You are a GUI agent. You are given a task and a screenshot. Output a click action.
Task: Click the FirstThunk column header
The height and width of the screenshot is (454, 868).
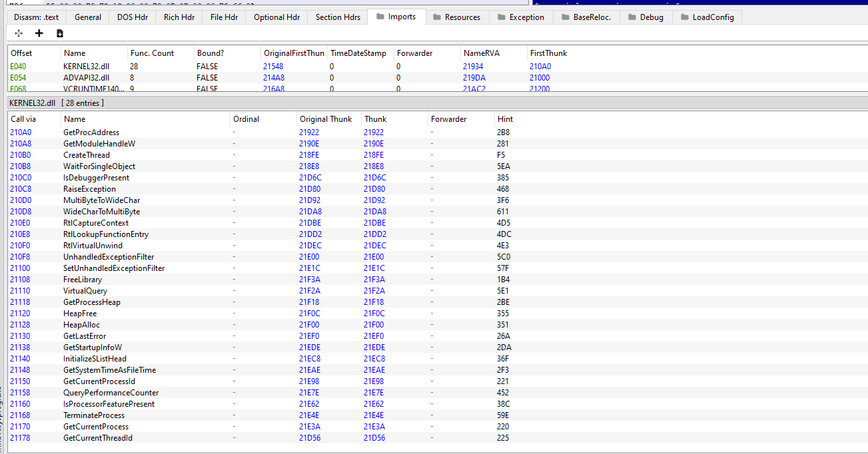point(560,53)
